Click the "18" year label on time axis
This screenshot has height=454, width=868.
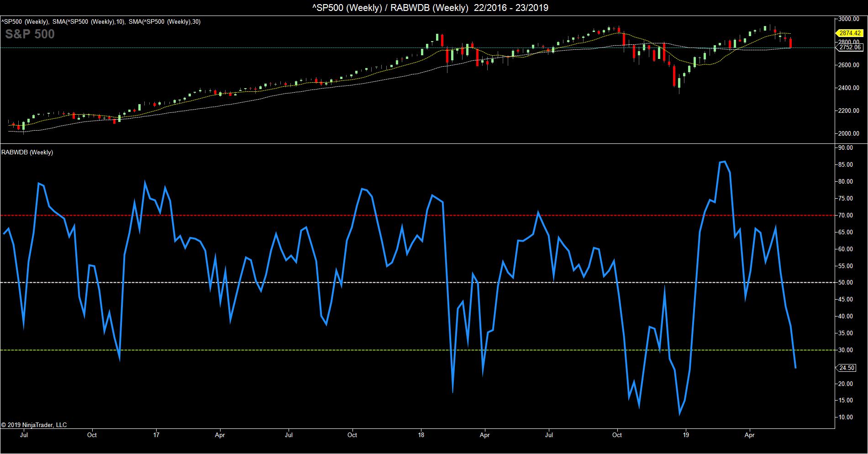pyautogui.click(x=421, y=435)
